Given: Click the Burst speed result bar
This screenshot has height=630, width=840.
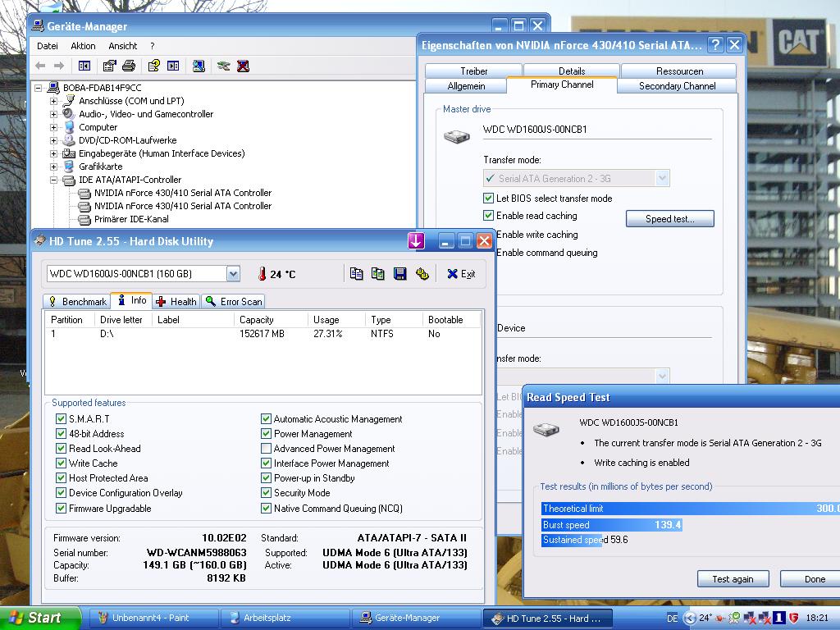Looking at the screenshot, I should [x=612, y=525].
